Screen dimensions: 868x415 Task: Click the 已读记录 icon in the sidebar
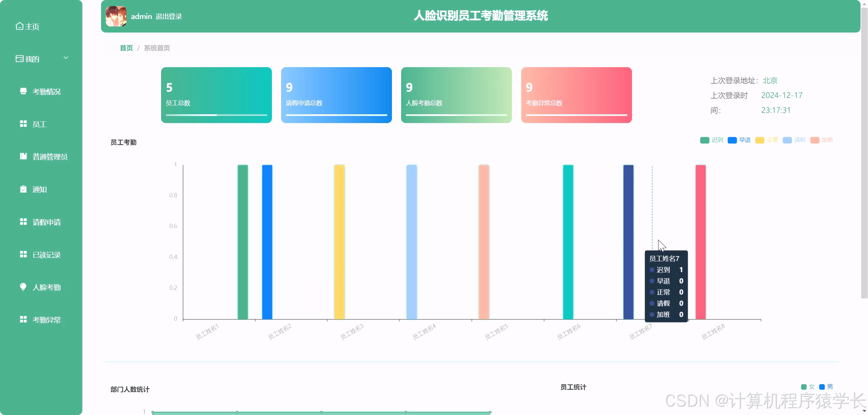tap(23, 254)
